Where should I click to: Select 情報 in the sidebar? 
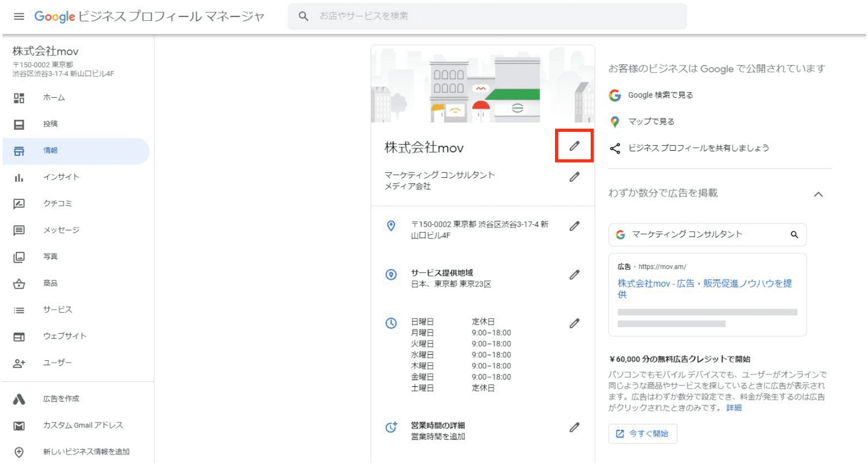[x=76, y=151]
